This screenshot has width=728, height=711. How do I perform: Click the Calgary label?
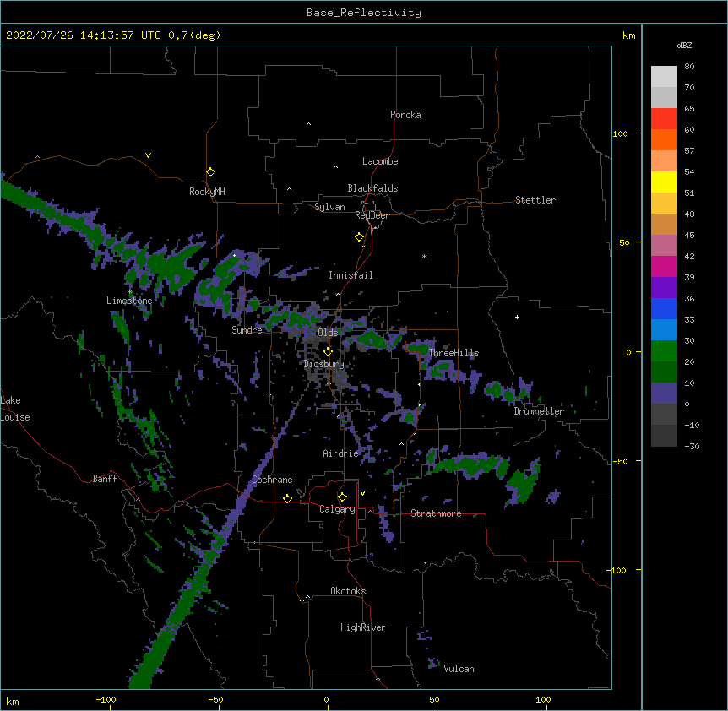tap(337, 509)
